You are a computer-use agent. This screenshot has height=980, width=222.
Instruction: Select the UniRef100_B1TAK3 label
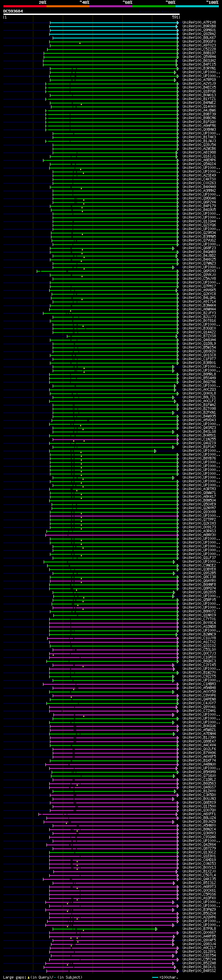click(x=199, y=137)
